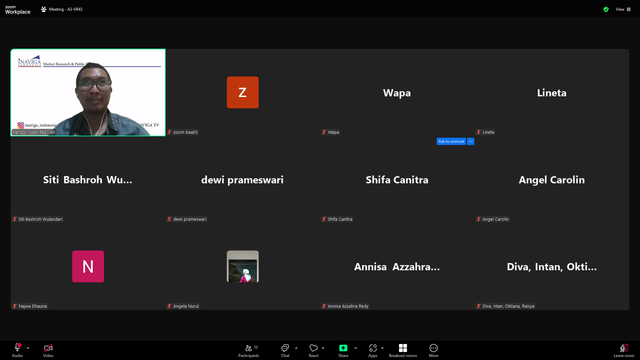Click the orange Z avatar
Image resolution: width=640 pixels, height=360 pixels.
coord(242,92)
